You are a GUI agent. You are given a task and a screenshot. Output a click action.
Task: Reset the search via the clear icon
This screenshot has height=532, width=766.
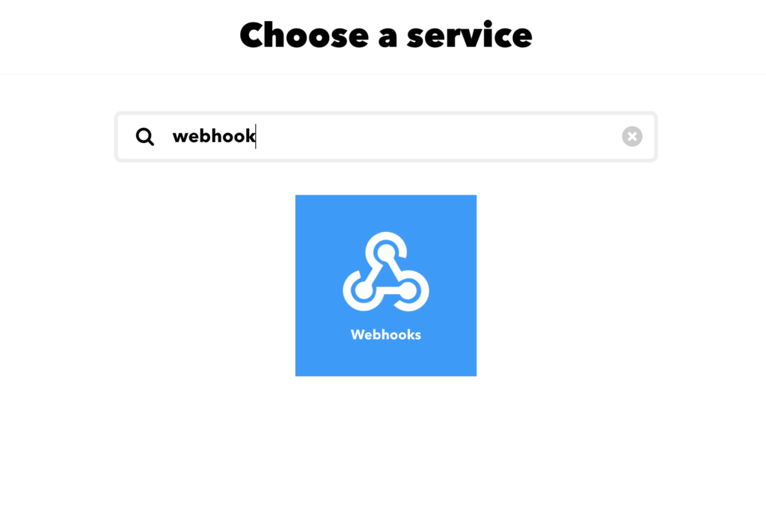(x=631, y=136)
